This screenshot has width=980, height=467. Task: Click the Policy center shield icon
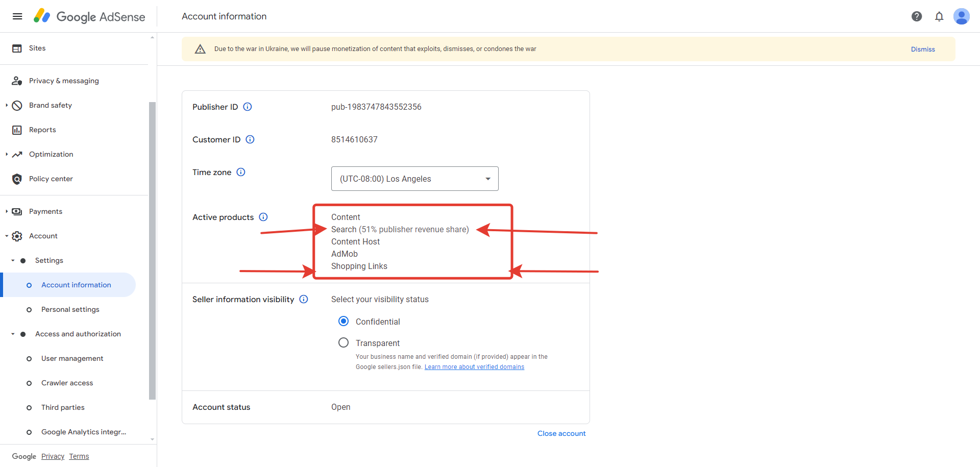click(x=17, y=179)
